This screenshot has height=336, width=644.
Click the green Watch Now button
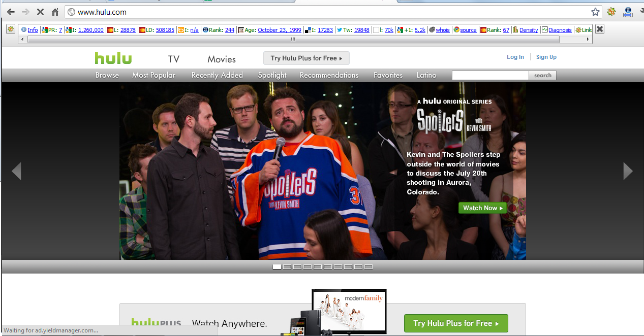point(482,208)
